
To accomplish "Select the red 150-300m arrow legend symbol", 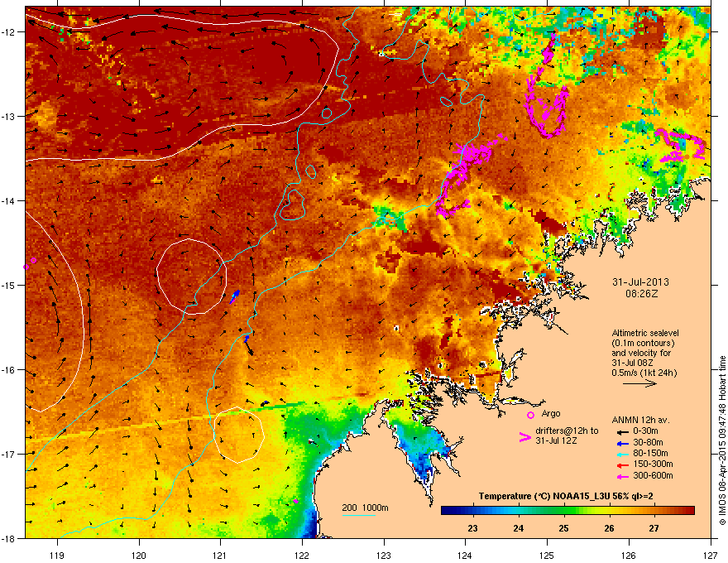I will 622,465.
